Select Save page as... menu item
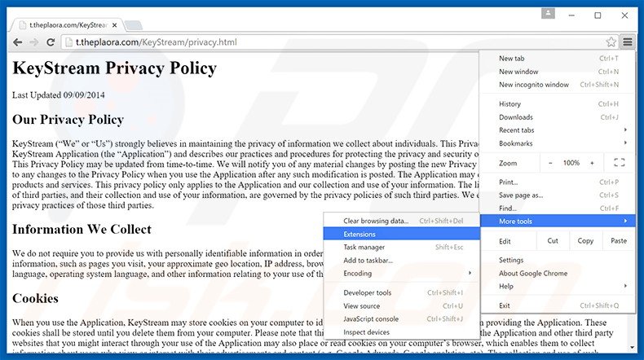The image size is (644, 360). point(558,195)
